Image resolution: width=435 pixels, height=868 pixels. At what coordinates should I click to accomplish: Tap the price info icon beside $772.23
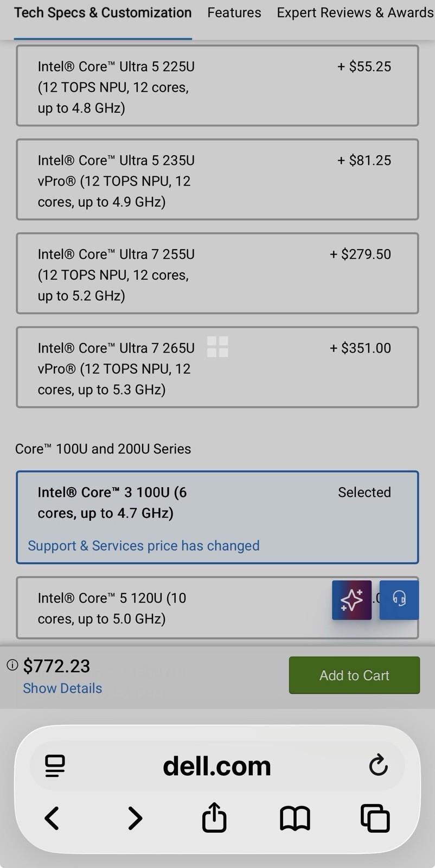(12, 665)
